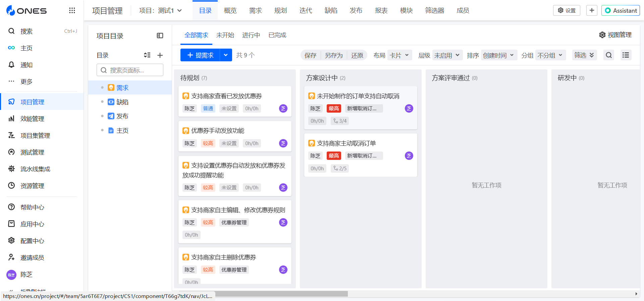Open 效能管理 module

coord(42,119)
